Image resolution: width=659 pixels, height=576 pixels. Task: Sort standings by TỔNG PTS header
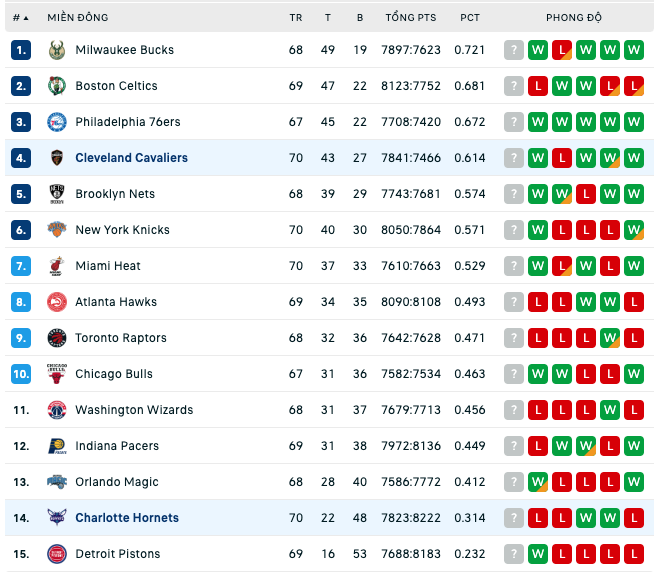pyautogui.click(x=411, y=18)
